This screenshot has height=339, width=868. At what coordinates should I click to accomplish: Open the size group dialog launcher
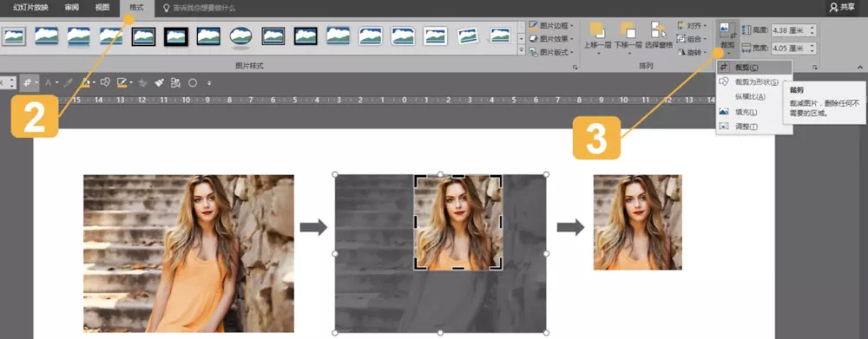coord(815,68)
